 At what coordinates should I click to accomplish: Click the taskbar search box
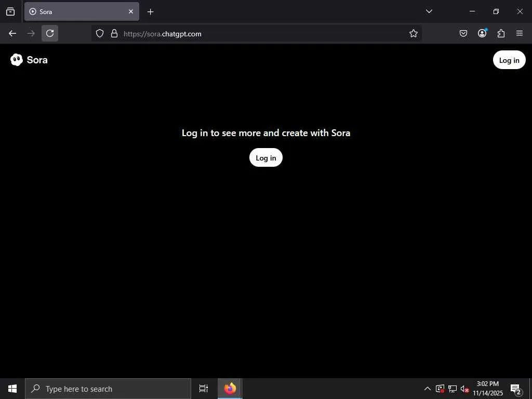point(108,389)
